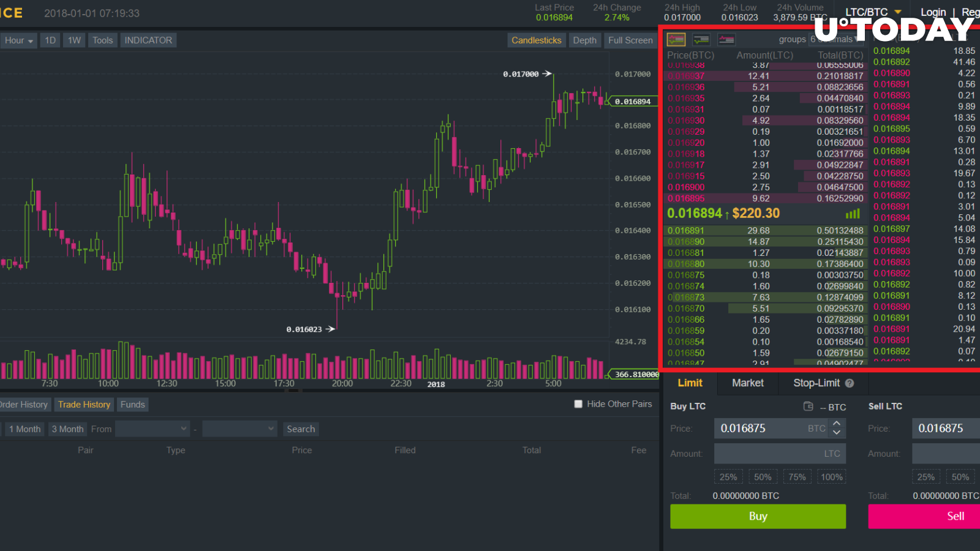Click the 0.016894 current price axis label
This screenshot has width=980, height=551.
(x=632, y=102)
